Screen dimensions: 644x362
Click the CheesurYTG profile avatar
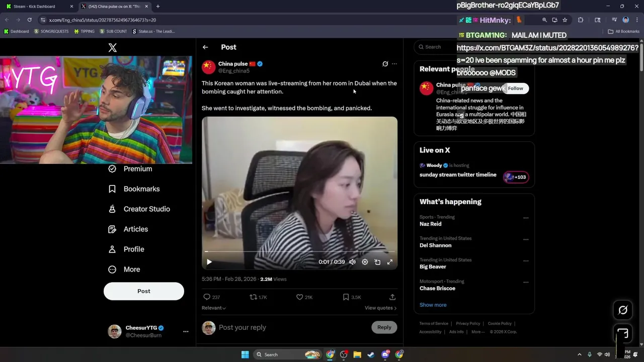click(x=115, y=331)
